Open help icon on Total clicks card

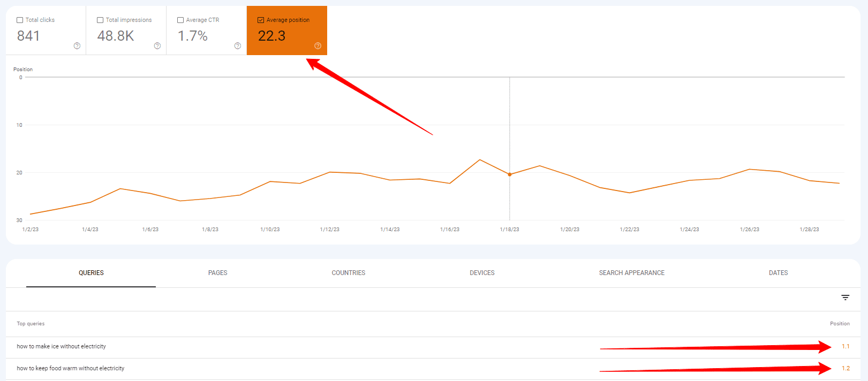point(77,46)
